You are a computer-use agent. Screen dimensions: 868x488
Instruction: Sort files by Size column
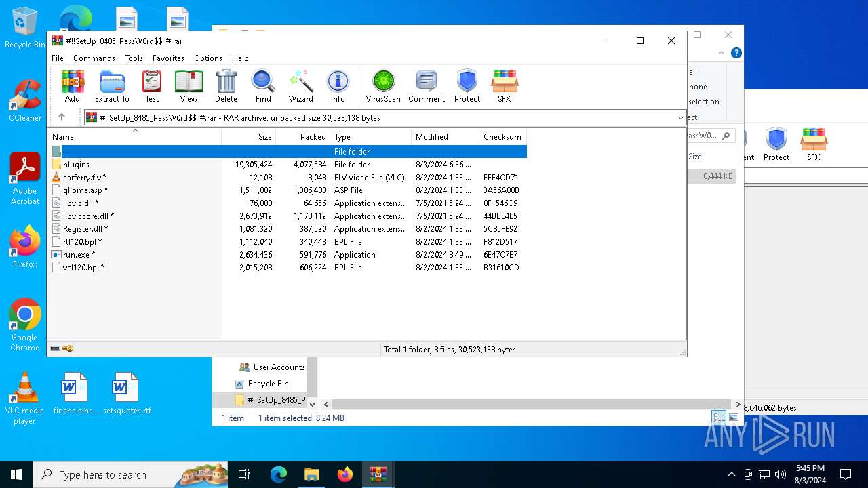pos(249,137)
